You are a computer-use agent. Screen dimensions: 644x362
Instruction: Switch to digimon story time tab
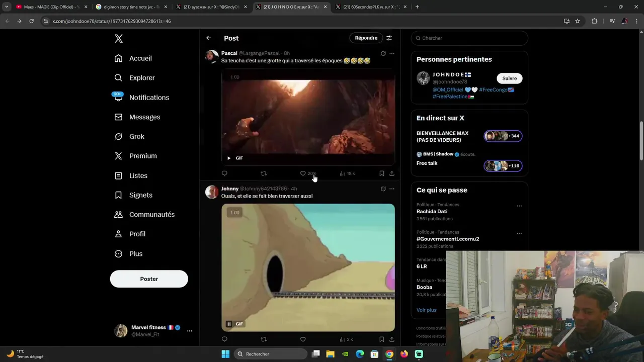131,7
